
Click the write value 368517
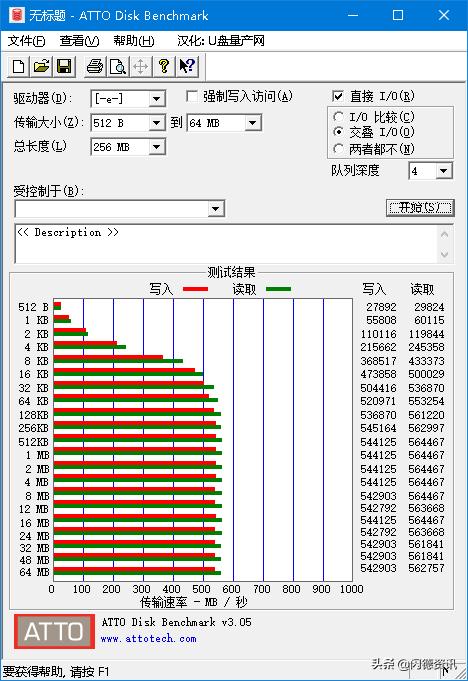coord(379,361)
